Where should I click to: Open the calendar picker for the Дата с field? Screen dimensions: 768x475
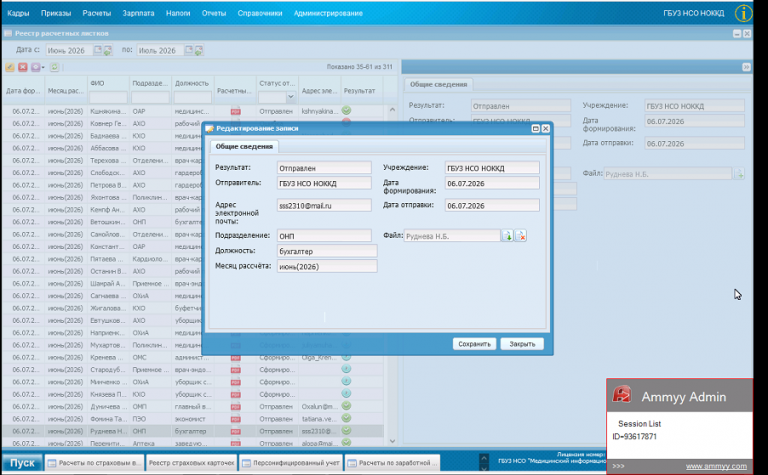97,50
